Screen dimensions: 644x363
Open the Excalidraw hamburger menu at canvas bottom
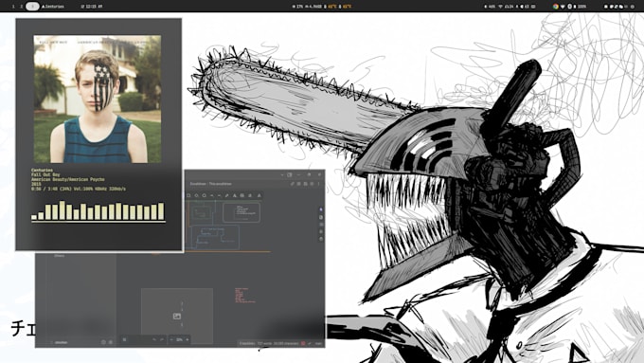tap(124, 339)
